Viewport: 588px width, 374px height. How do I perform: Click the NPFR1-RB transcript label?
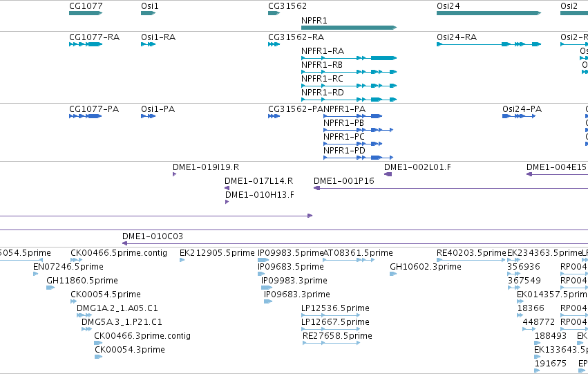pyautogui.click(x=322, y=65)
